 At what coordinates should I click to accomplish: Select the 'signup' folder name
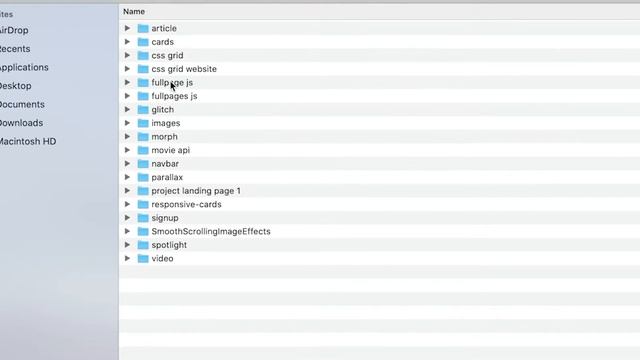[165, 218]
